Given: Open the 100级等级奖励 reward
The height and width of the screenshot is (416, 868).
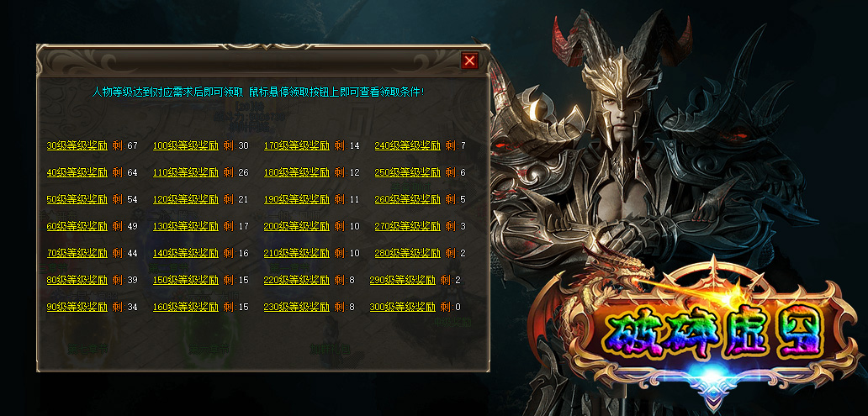Looking at the screenshot, I should (x=185, y=146).
